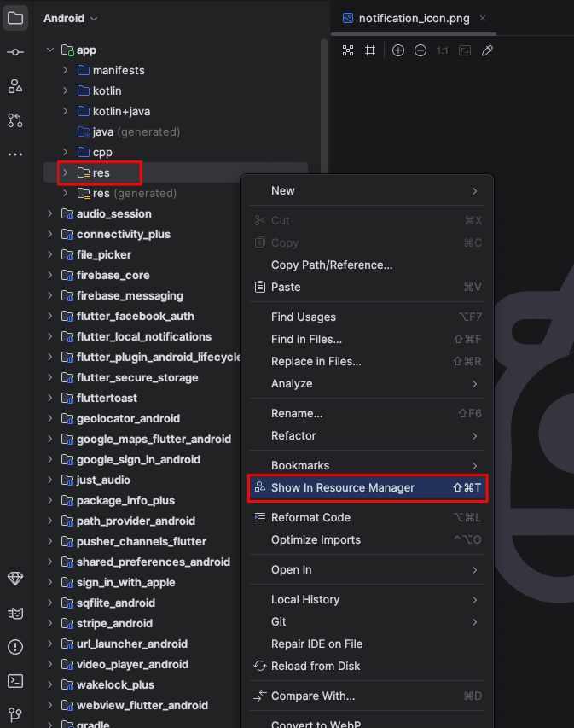This screenshot has height=728, width=574.
Task: Toggle transparency chessboard in image viewer
Action: 348,50
